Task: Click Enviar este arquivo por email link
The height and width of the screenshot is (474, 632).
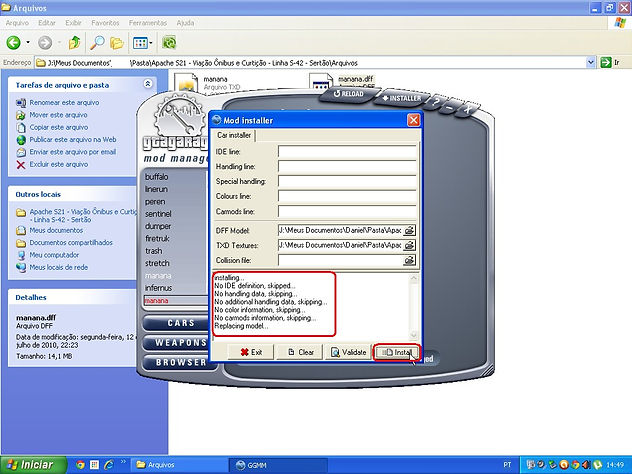Action: (73, 152)
